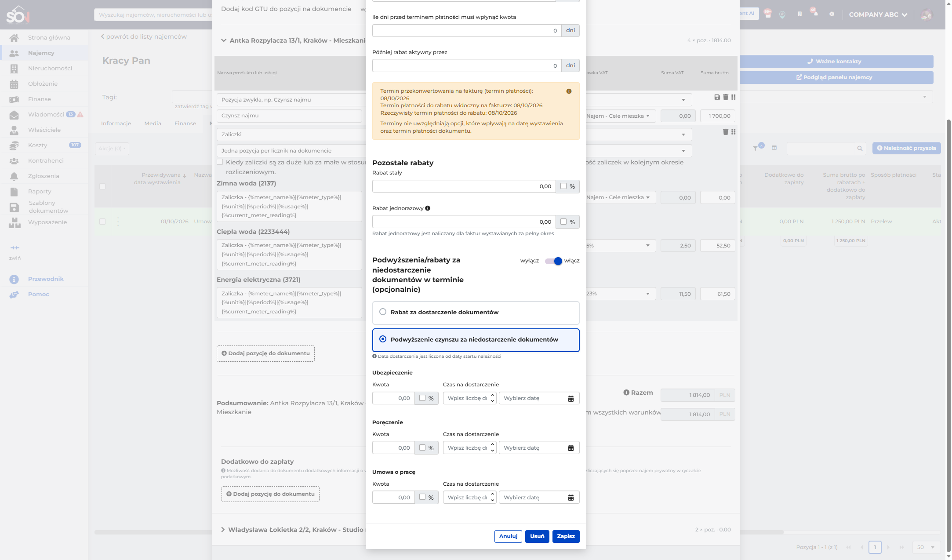
Task: Open the Raporty document icon
Action: 14,192
